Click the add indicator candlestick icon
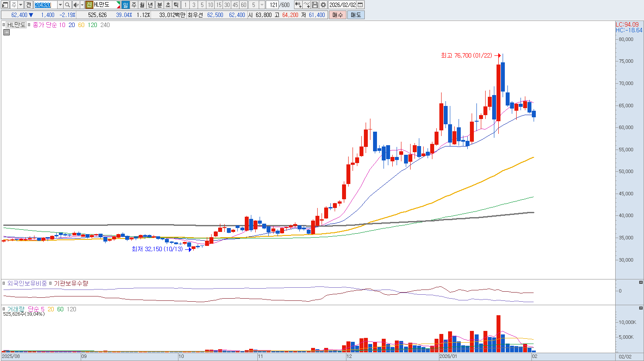 298,5
